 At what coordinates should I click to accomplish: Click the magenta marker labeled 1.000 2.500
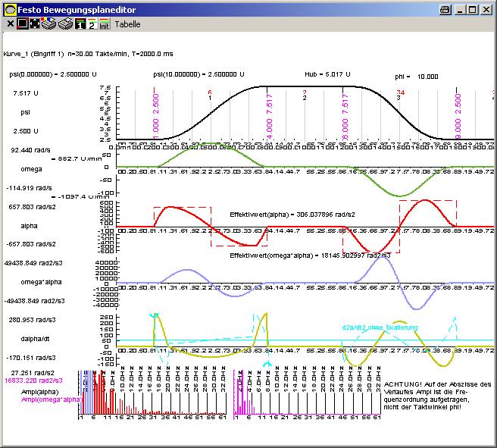click(155, 116)
